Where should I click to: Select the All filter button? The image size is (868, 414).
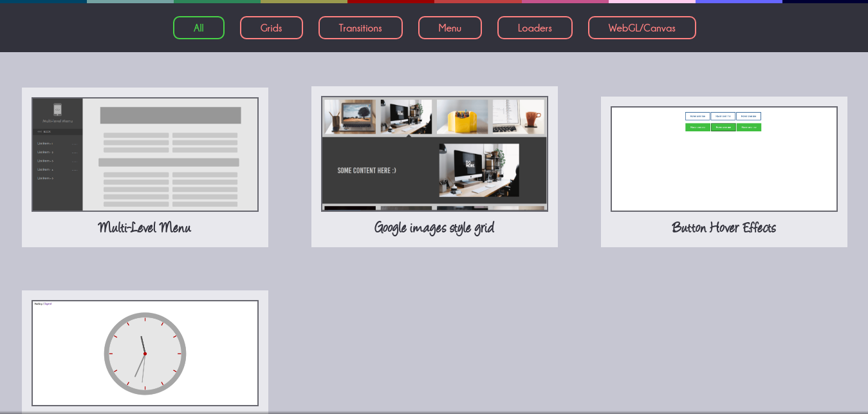click(198, 28)
